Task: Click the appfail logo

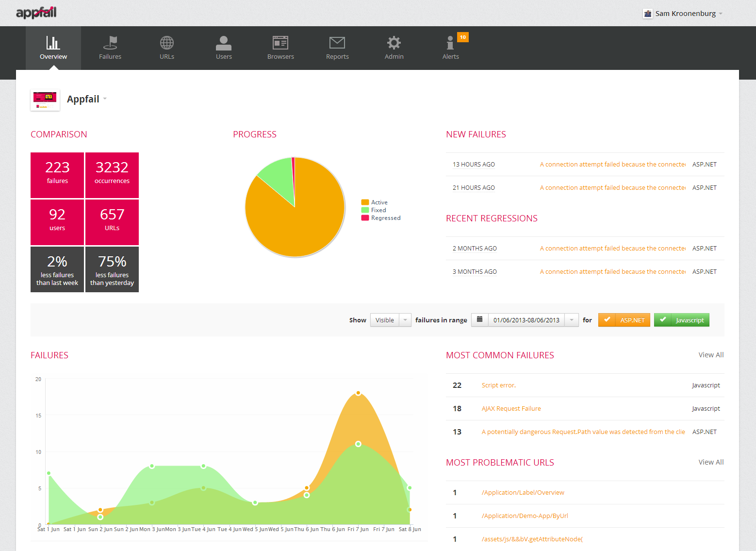Action: [36, 13]
